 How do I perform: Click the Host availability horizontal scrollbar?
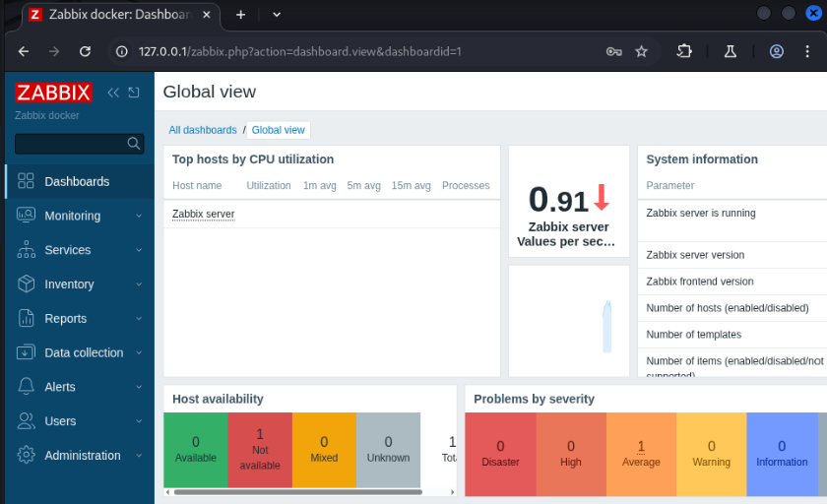[x=298, y=492]
